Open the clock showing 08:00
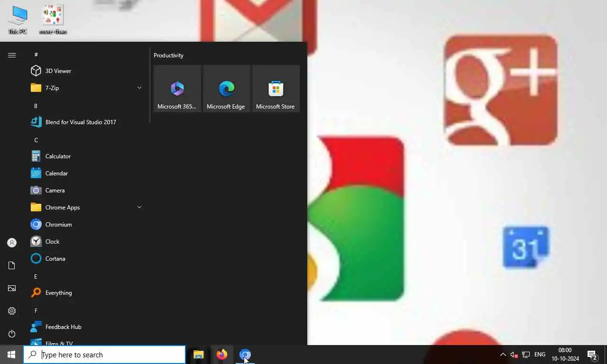This screenshot has height=364, width=607. [565, 355]
